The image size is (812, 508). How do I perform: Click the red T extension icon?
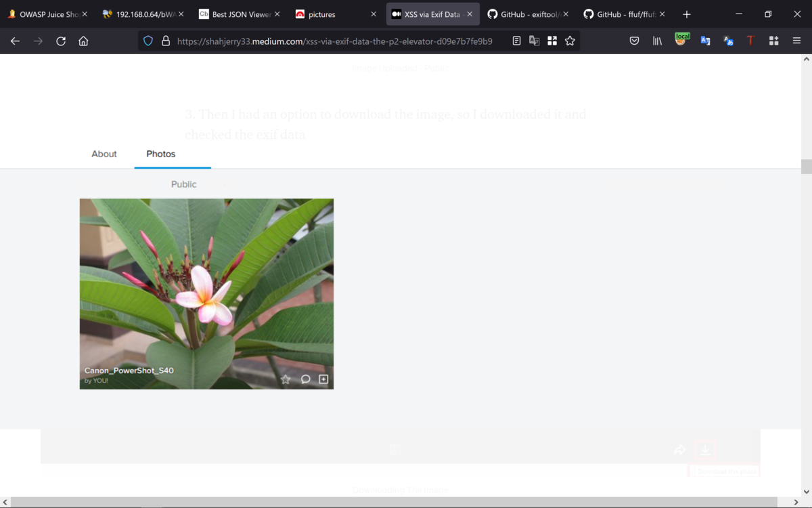pyautogui.click(x=750, y=41)
